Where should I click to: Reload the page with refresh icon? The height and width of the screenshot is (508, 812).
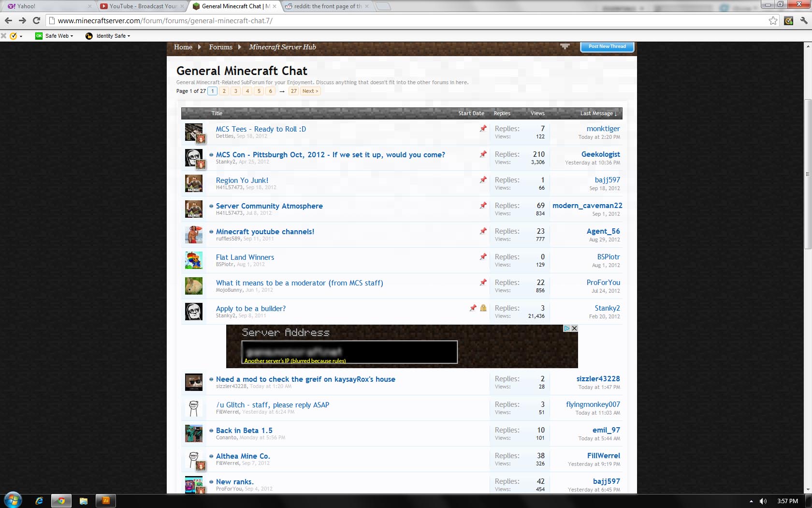pyautogui.click(x=36, y=20)
